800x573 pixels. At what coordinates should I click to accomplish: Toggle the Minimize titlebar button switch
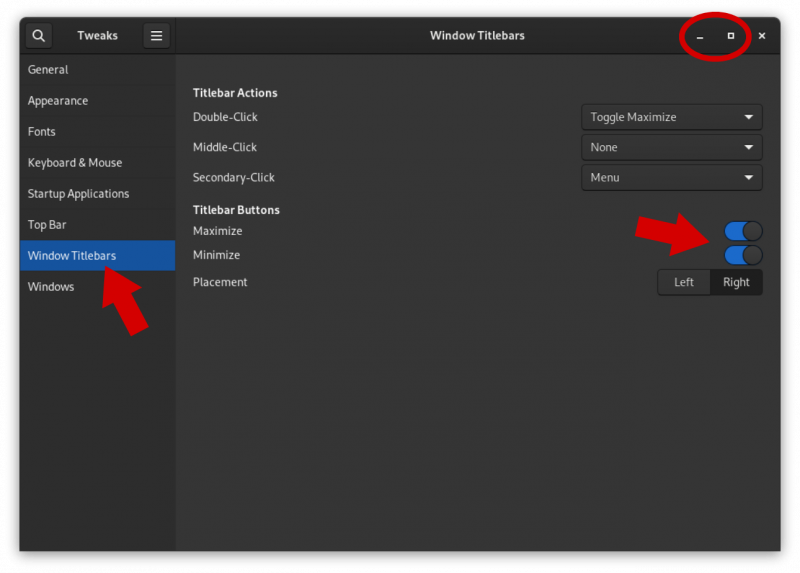coord(743,255)
